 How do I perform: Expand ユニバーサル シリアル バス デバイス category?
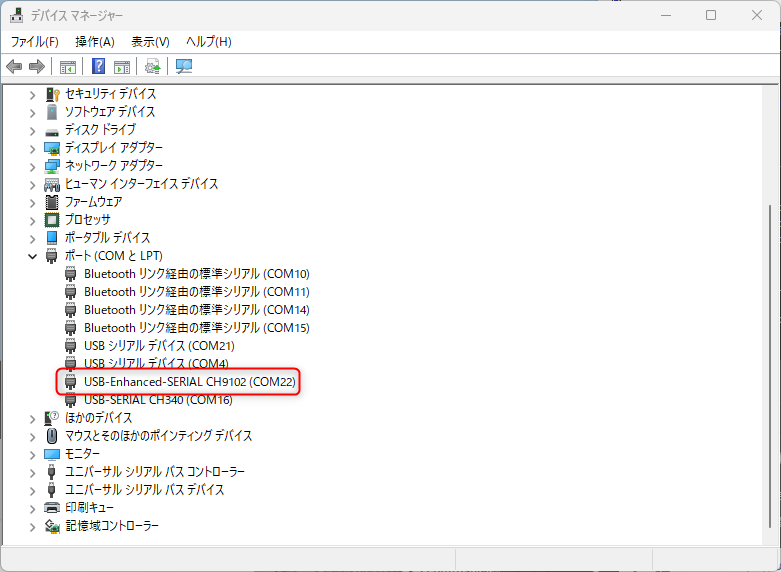click(x=32, y=490)
